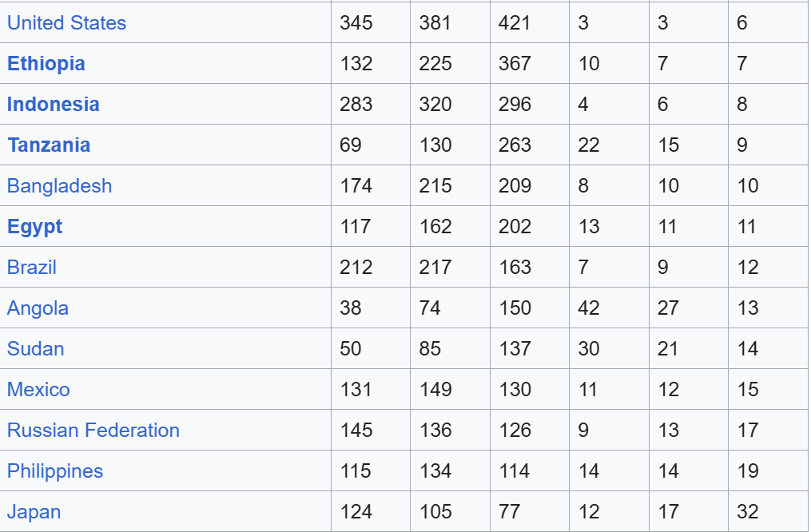The height and width of the screenshot is (532, 811).
Task: Follow the Russian Federation link
Action: [93, 431]
